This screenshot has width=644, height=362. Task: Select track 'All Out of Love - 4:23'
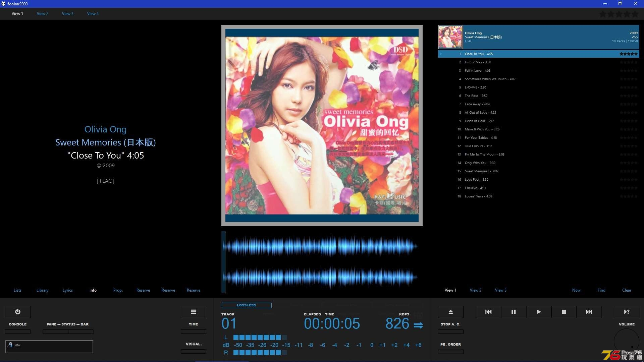pos(538,113)
